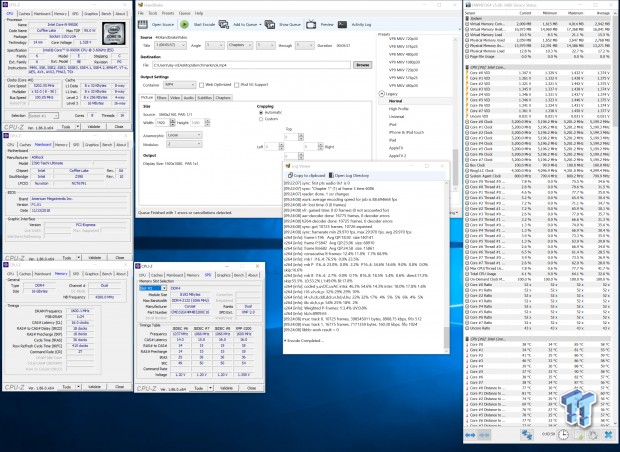Screen dimensions: 620x452
Task: Open the Angle dropdown in HandBrake
Action: click(x=215, y=45)
